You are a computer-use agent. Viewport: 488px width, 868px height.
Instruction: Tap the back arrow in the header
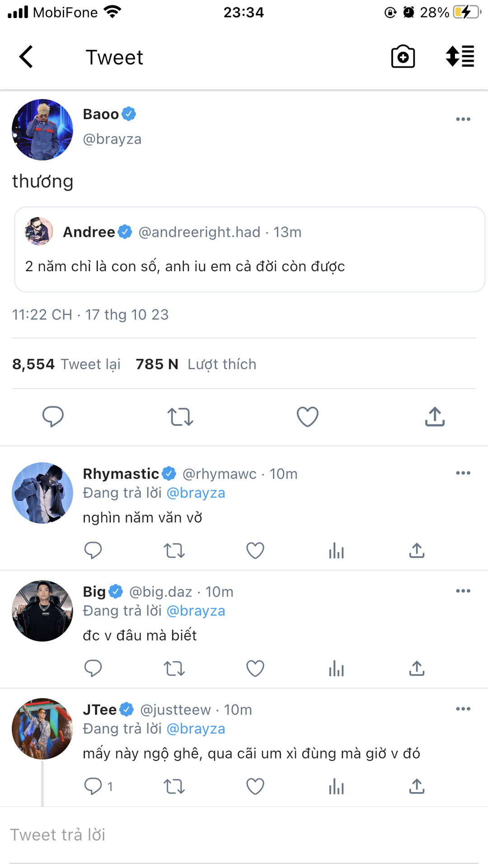[x=26, y=57]
